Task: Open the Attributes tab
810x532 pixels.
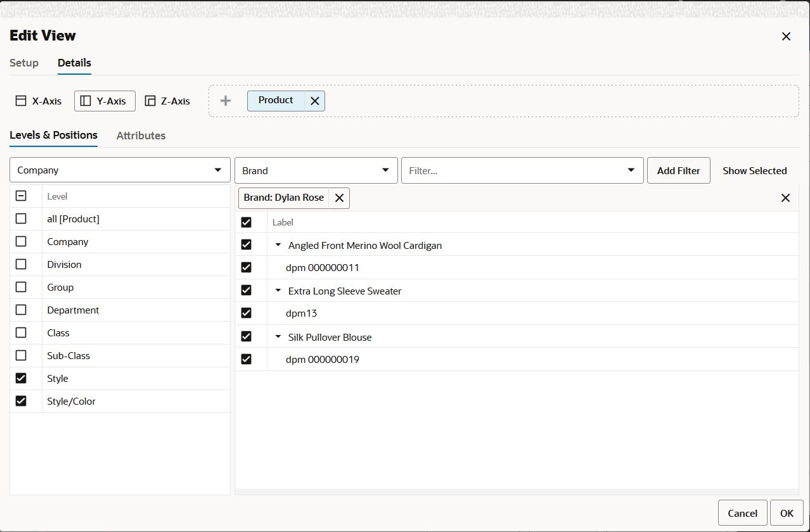Action: 141,135
